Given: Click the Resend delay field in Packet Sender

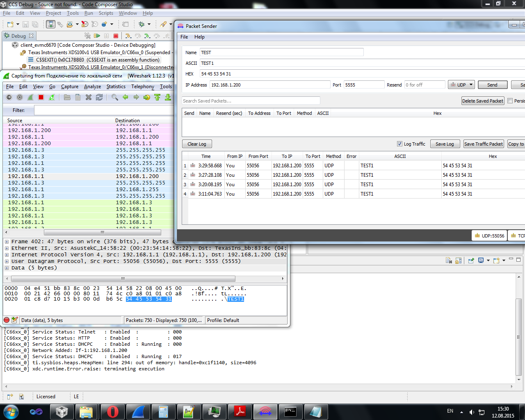Looking at the screenshot, I should coord(425,85).
